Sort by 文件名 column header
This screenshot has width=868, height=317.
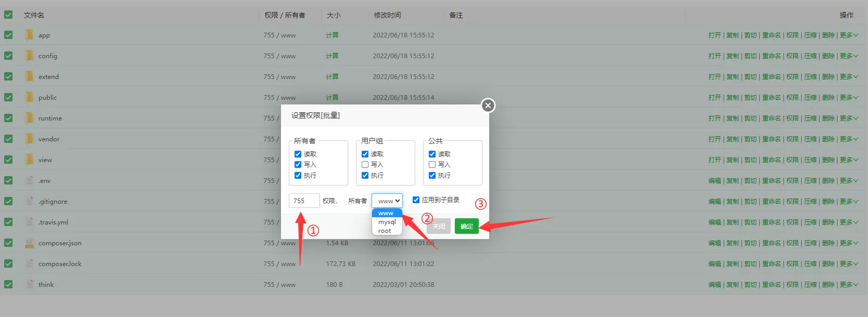point(34,15)
